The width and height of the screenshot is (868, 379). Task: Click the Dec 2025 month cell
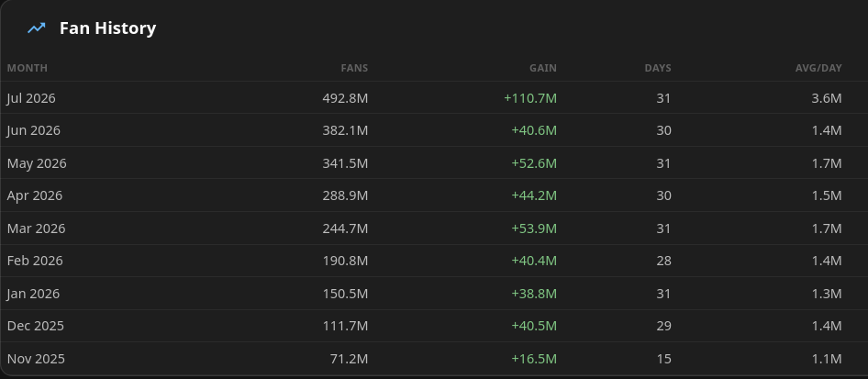(36, 326)
